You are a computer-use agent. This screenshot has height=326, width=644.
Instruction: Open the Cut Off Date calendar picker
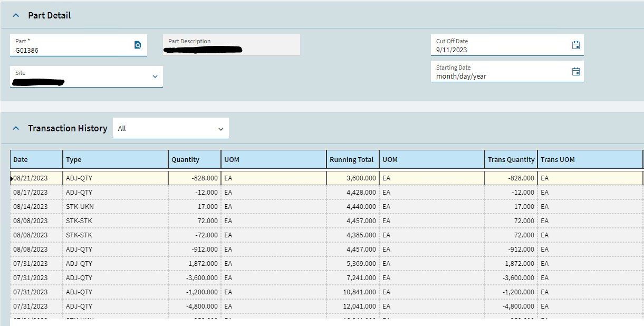pyautogui.click(x=576, y=45)
